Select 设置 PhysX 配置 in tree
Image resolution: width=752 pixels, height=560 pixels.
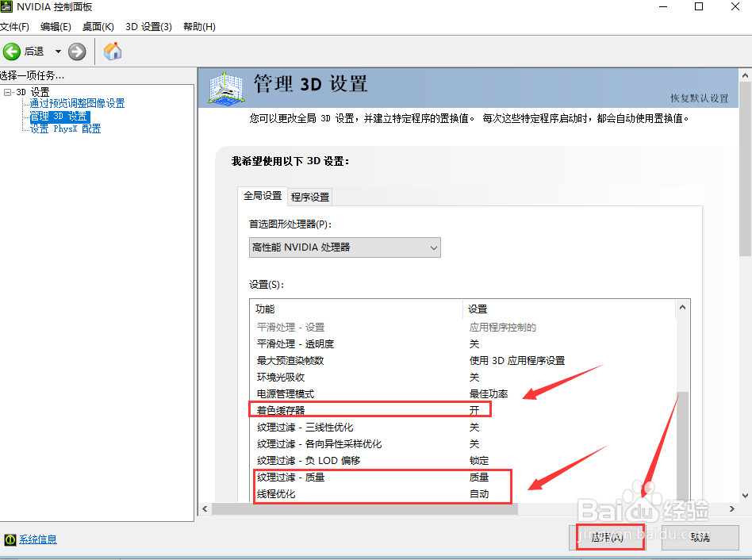pyautogui.click(x=65, y=128)
